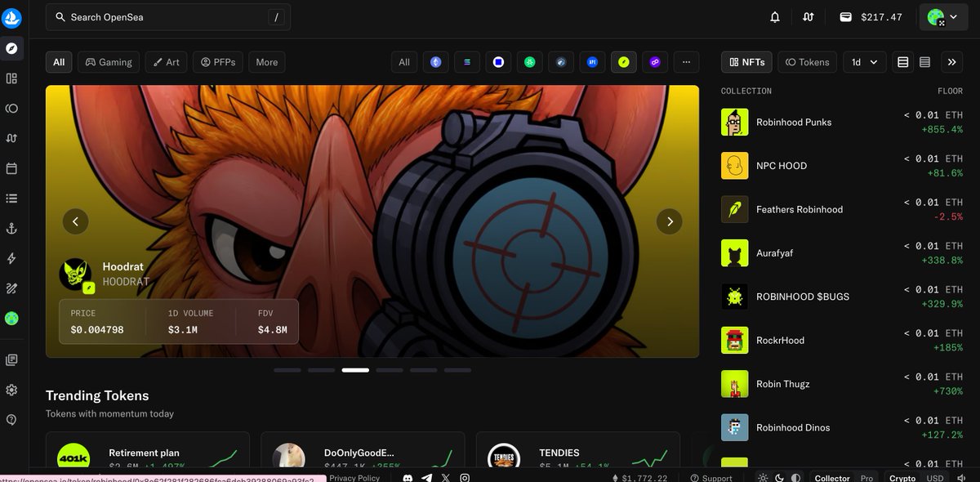Switch to Collector mode
Viewport: 980px width, 482px height.
pyautogui.click(x=832, y=478)
